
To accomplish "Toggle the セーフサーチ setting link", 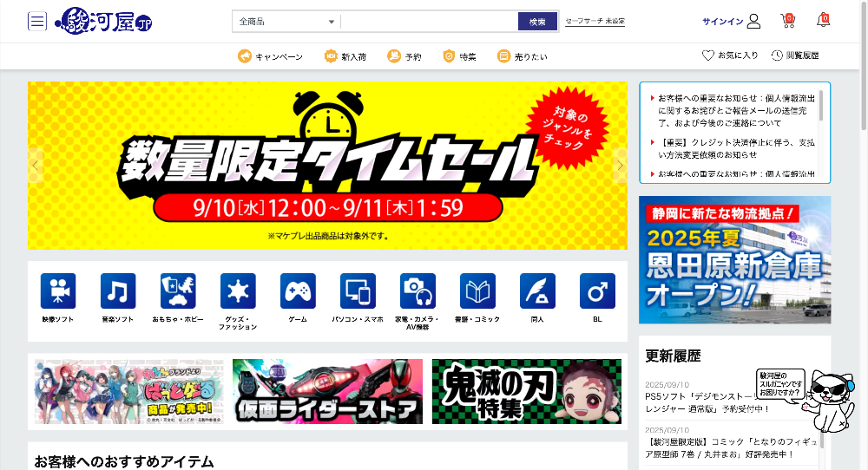I will (x=595, y=22).
